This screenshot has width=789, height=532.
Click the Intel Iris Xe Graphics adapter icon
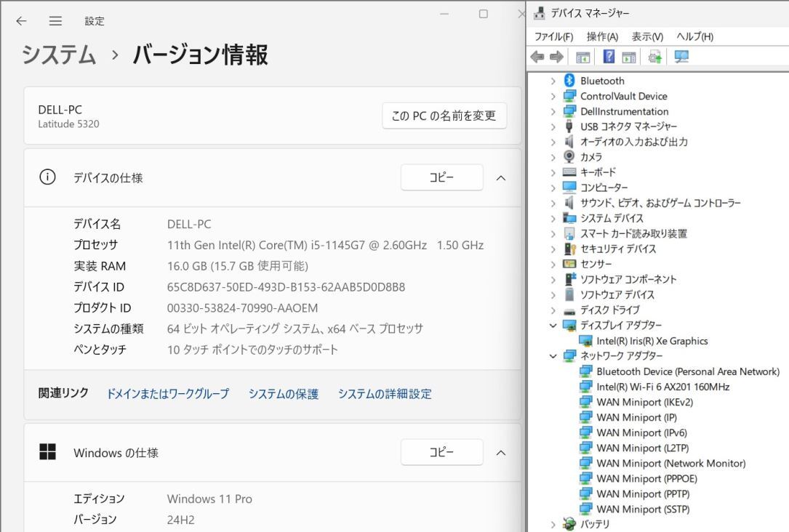tap(585, 341)
